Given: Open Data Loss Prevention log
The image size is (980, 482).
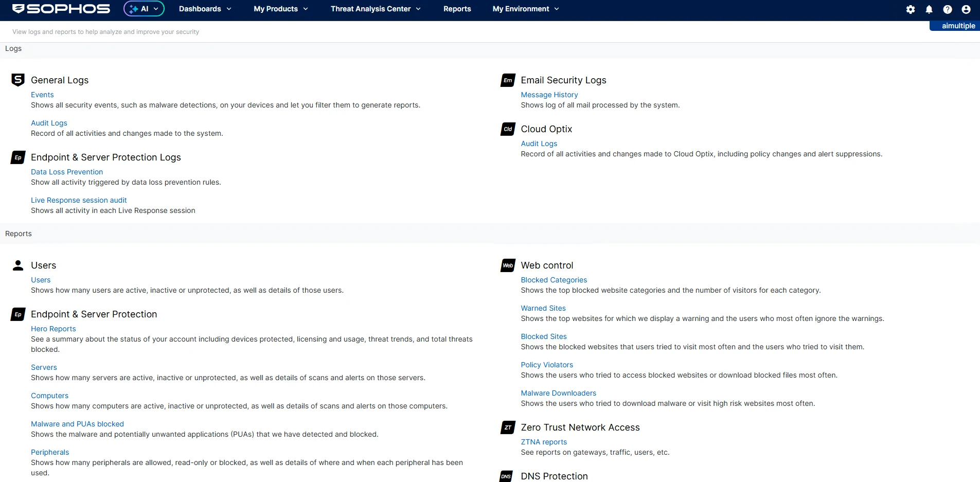Looking at the screenshot, I should point(67,172).
